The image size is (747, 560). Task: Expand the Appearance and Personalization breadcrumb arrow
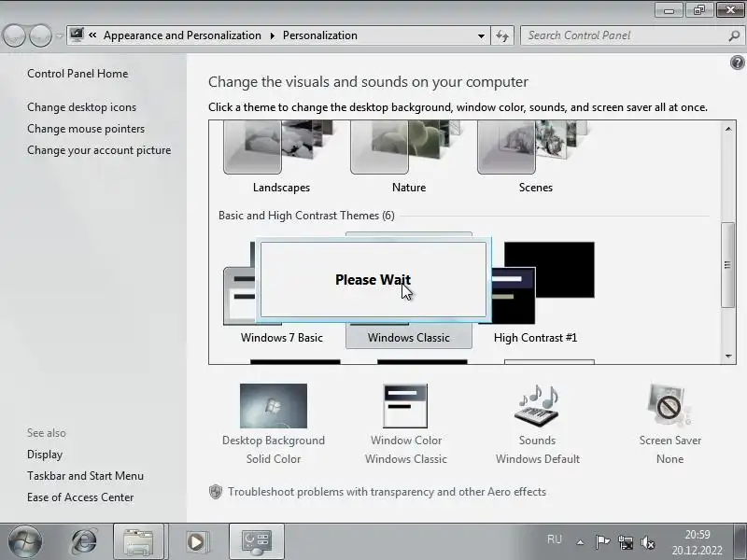pyautogui.click(x=273, y=35)
